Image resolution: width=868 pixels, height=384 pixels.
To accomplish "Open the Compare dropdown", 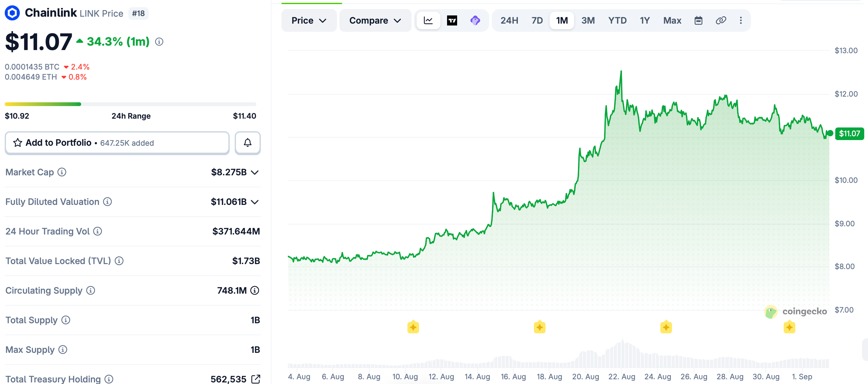I will (x=375, y=20).
